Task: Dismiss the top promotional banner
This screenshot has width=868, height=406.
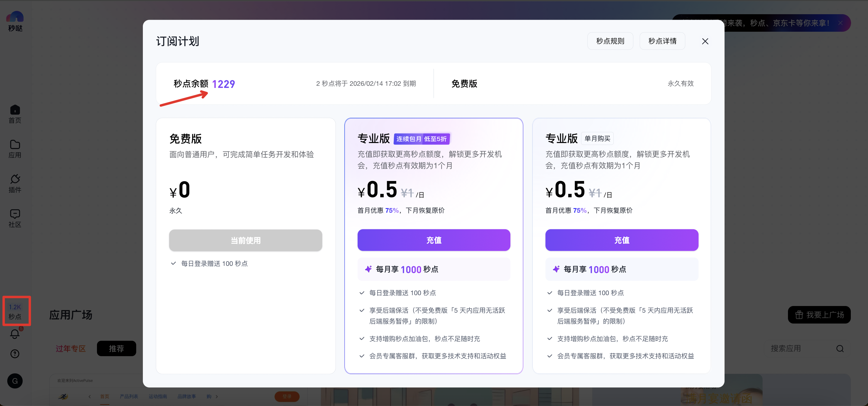Action: point(841,23)
